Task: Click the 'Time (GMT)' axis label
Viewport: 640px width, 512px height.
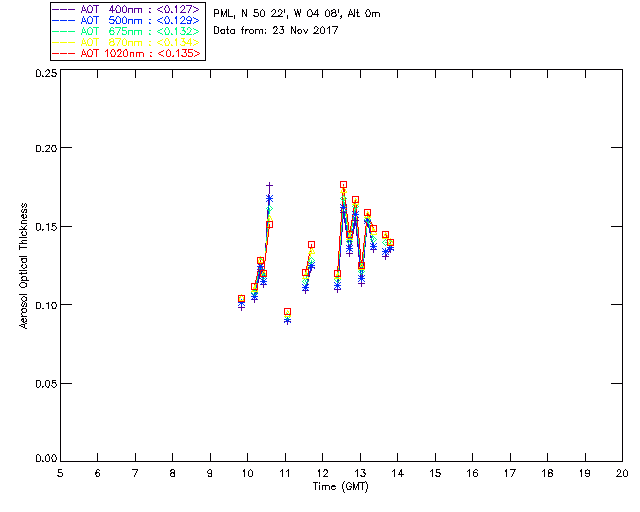Action: coord(340,486)
